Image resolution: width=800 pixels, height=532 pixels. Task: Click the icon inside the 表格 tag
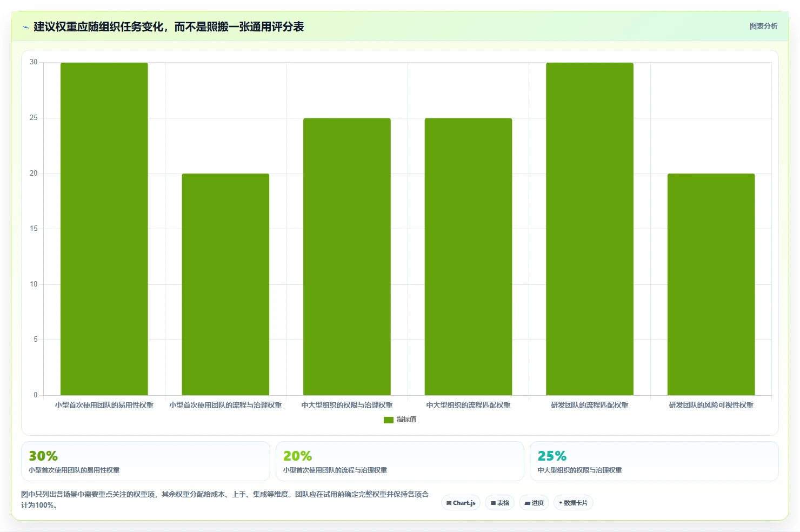[493, 503]
